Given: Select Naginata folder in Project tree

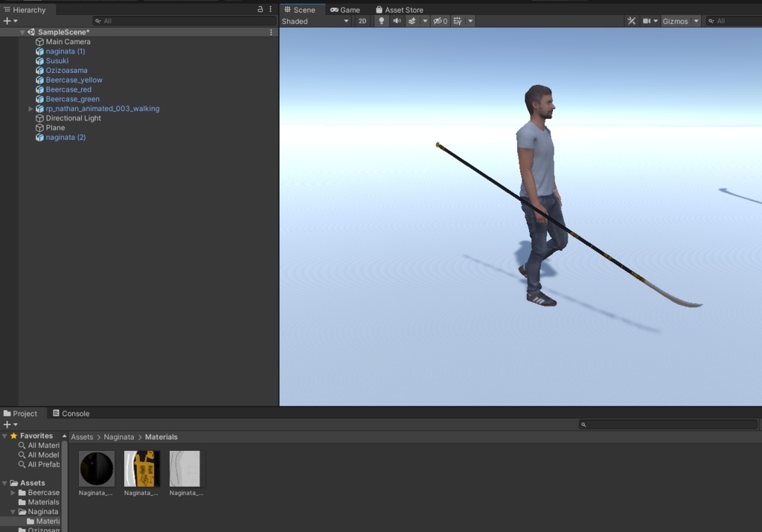Looking at the screenshot, I should click(x=39, y=512).
